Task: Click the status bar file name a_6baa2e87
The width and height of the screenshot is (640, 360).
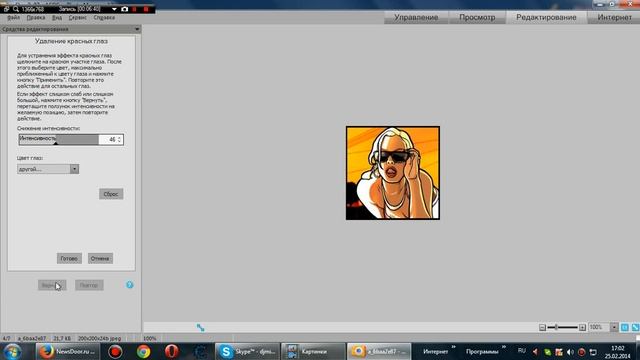Action: (x=32, y=338)
